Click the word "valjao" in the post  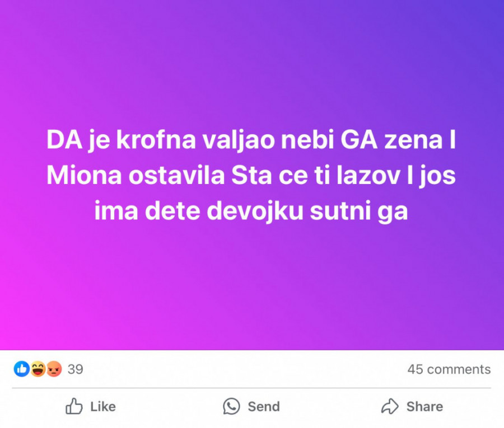[239, 140]
